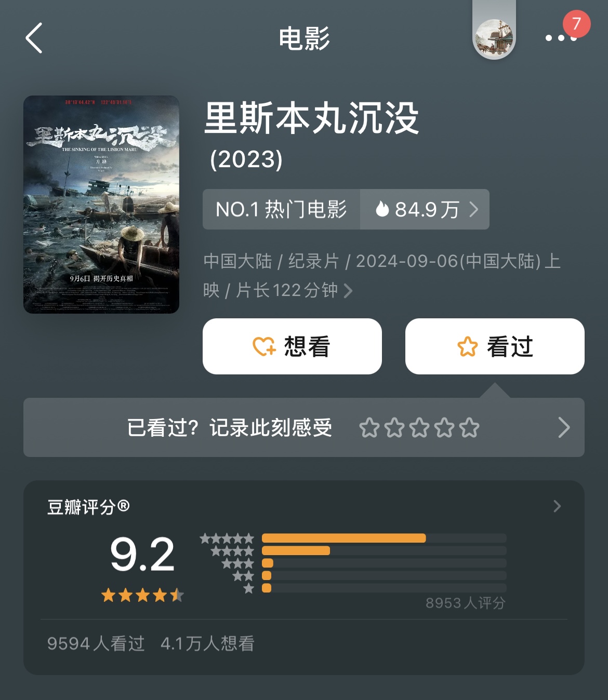Screen dimensions: 608x700
Task: Tap the heart-plus icon on 想看
Action: point(264,346)
